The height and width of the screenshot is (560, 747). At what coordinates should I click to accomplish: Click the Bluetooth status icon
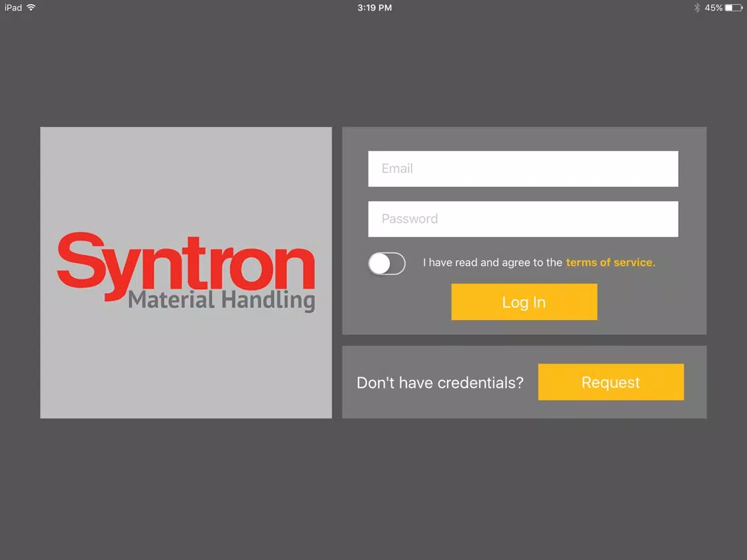tap(696, 8)
